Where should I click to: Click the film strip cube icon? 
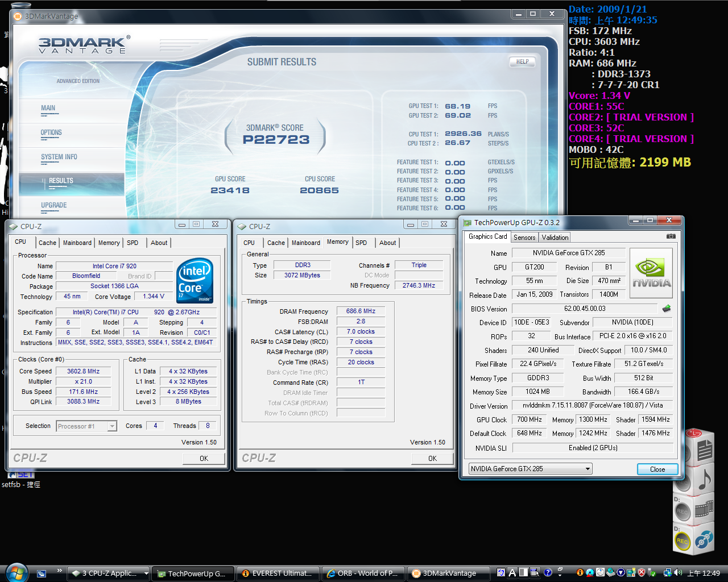click(704, 508)
